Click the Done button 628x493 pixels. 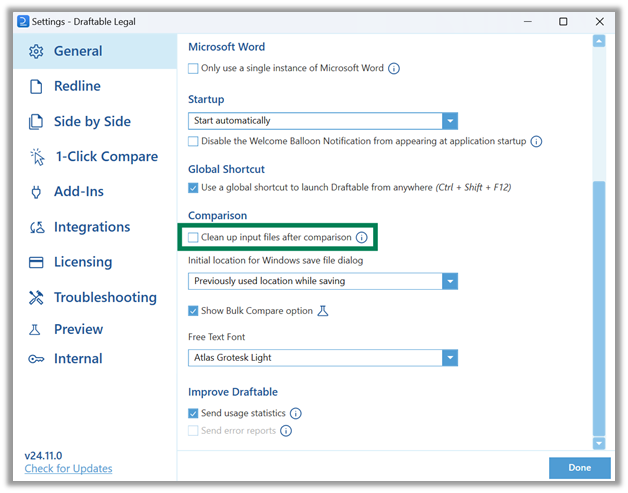point(580,468)
